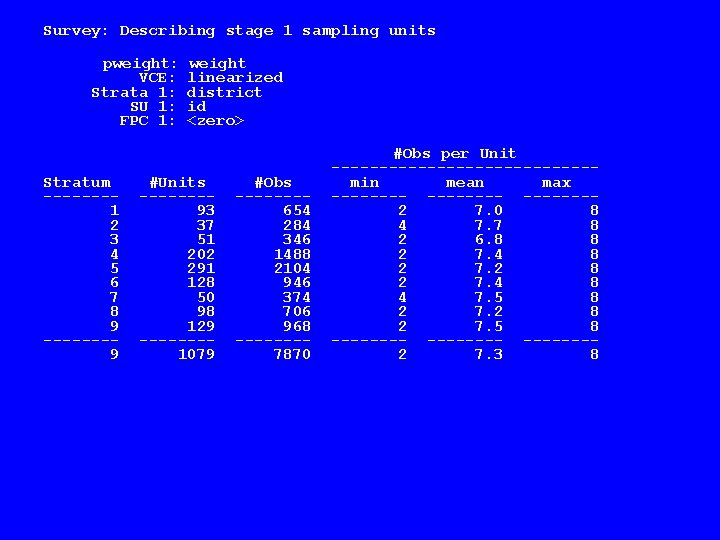Select the observations value 654
The width and height of the screenshot is (720, 540).
point(297,210)
